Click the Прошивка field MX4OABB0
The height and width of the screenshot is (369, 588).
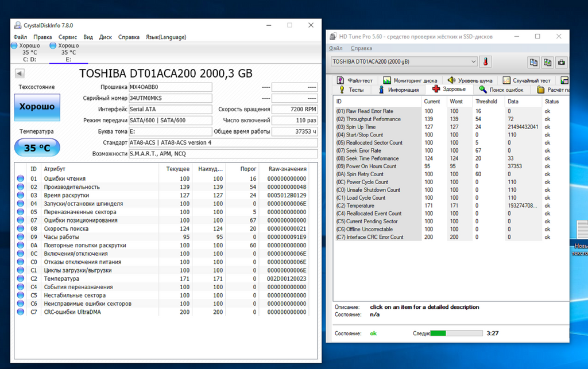click(170, 87)
